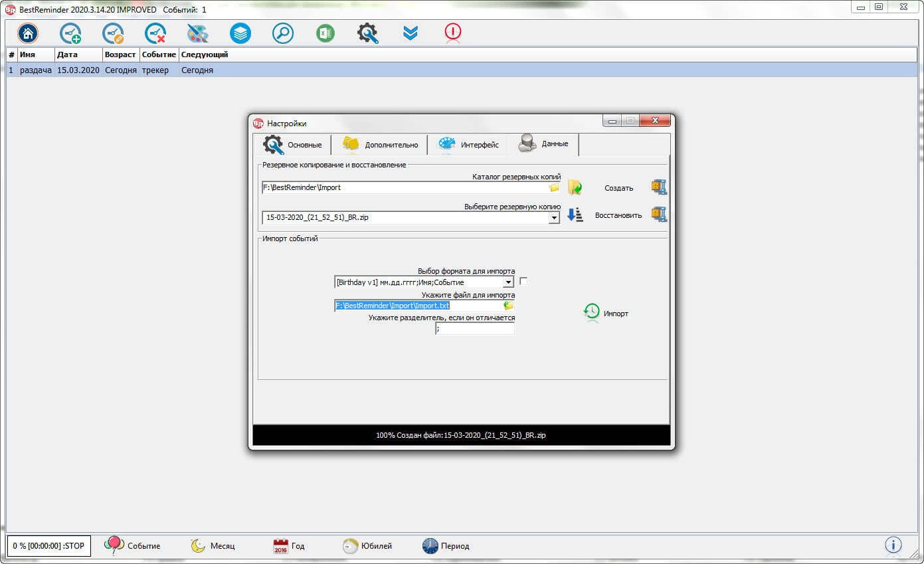Minimize the Настройки dialog

[x=612, y=120]
